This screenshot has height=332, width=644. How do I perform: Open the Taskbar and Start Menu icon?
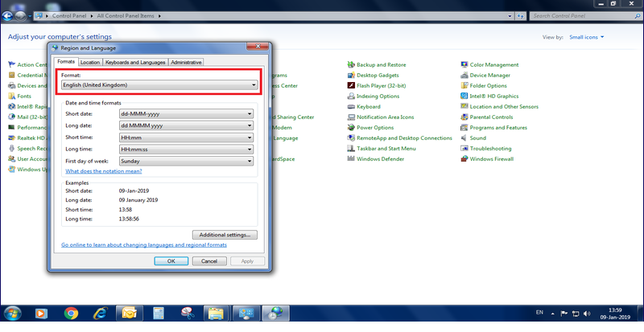[351, 149]
